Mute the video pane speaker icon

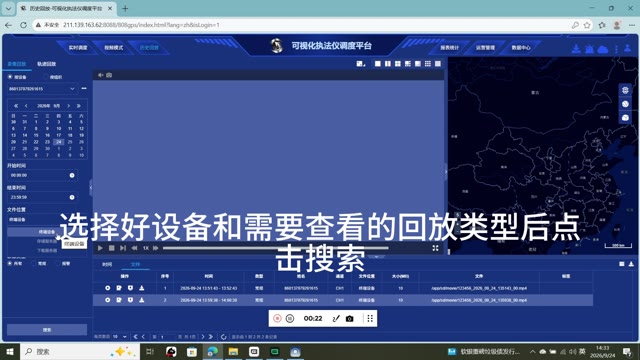[x=100, y=75]
